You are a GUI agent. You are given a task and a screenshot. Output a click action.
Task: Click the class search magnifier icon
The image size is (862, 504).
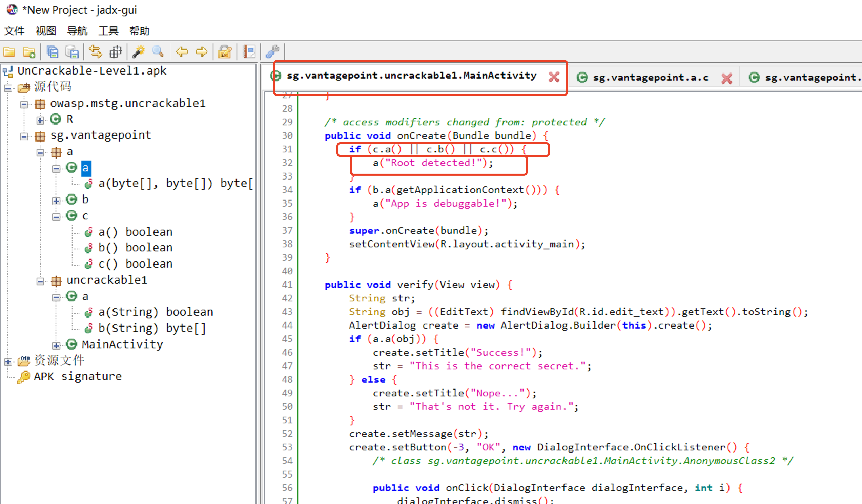tap(158, 52)
